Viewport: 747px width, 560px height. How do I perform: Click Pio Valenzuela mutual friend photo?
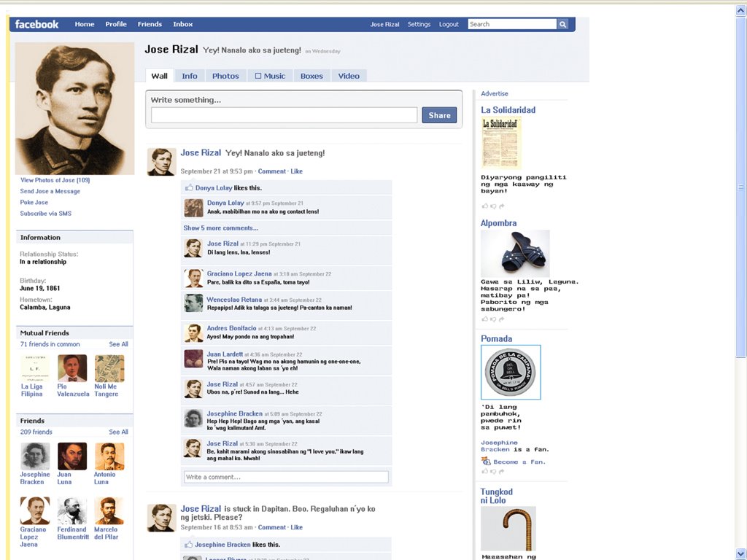(72, 368)
